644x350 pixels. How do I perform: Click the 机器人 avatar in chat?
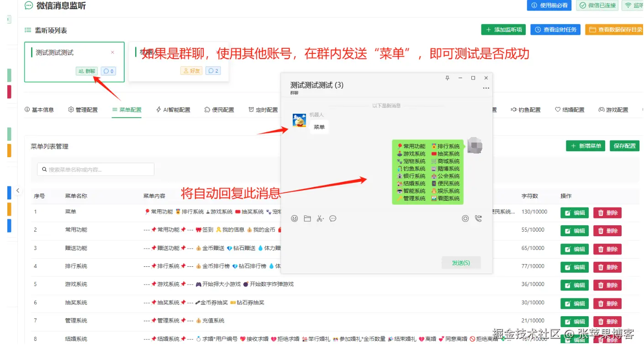pyautogui.click(x=300, y=121)
